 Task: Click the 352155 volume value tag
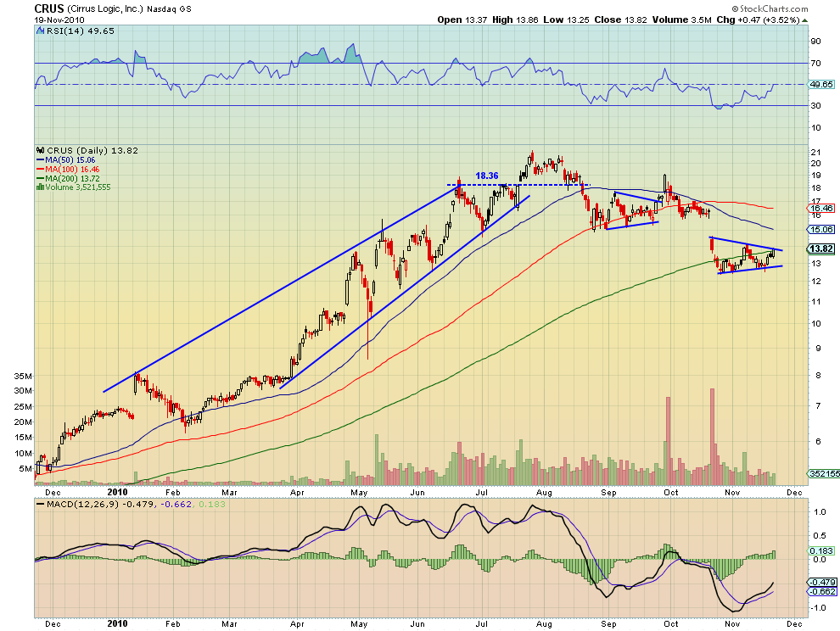pyautogui.click(x=825, y=473)
